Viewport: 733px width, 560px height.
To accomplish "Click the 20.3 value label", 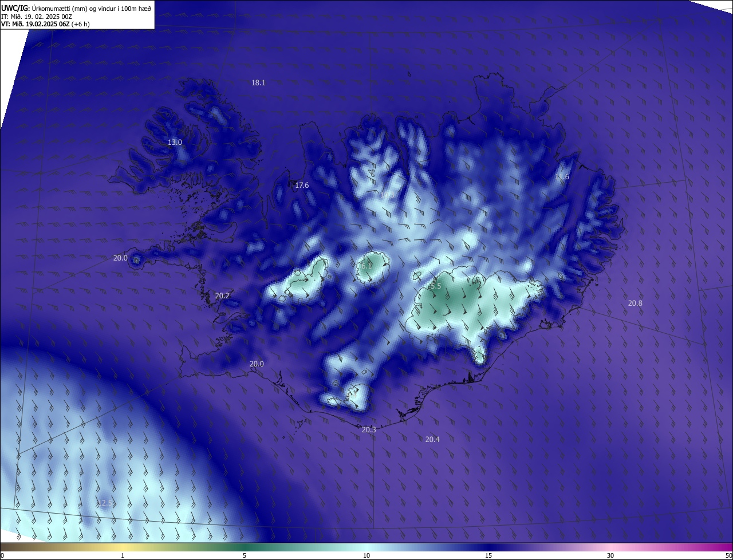I will coord(369,429).
